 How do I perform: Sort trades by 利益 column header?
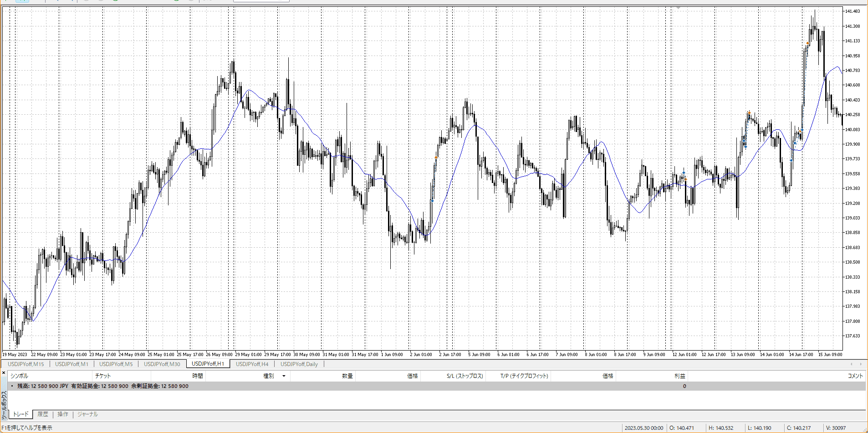pos(679,376)
